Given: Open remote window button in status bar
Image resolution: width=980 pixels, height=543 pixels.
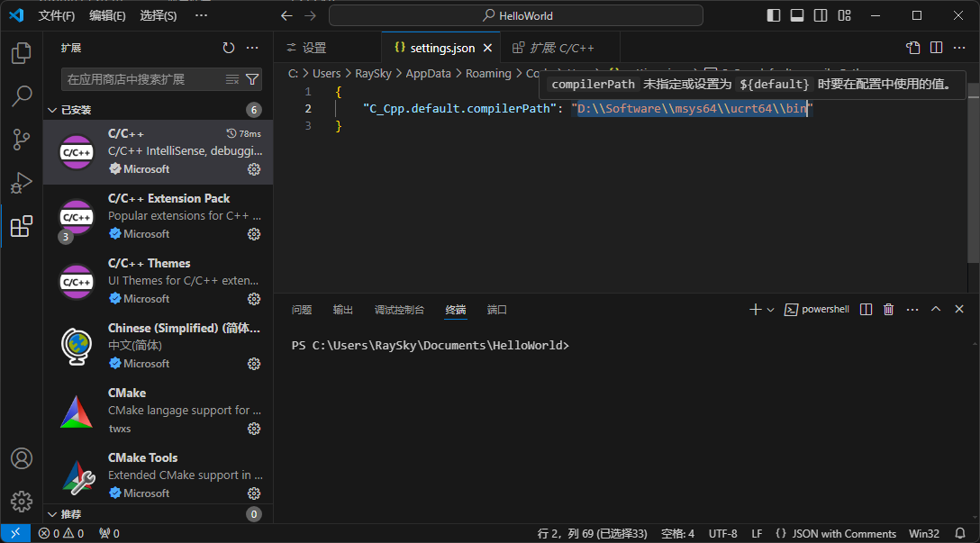Looking at the screenshot, I should pyautogui.click(x=15, y=534).
